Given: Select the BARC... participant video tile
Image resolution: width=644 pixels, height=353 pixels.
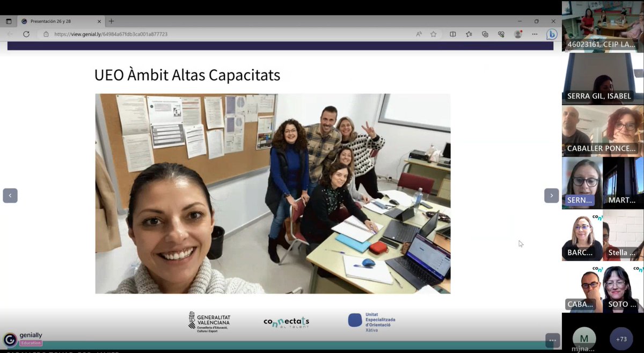Looking at the screenshot, I should (582, 235).
